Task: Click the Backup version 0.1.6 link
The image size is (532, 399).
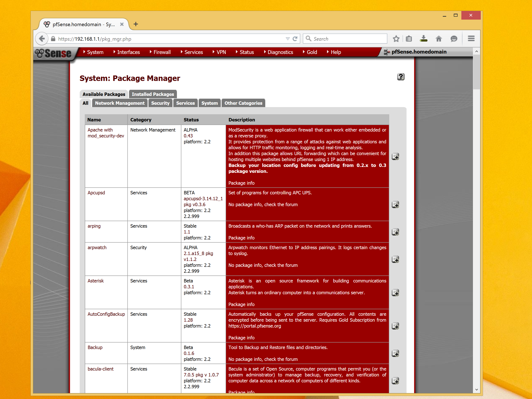Action: 189,353
